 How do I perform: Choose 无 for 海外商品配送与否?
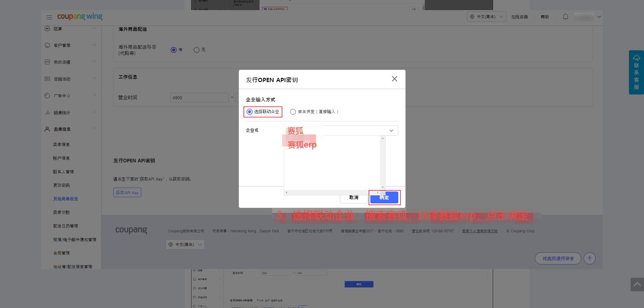pyautogui.click(x=197, y=50)
